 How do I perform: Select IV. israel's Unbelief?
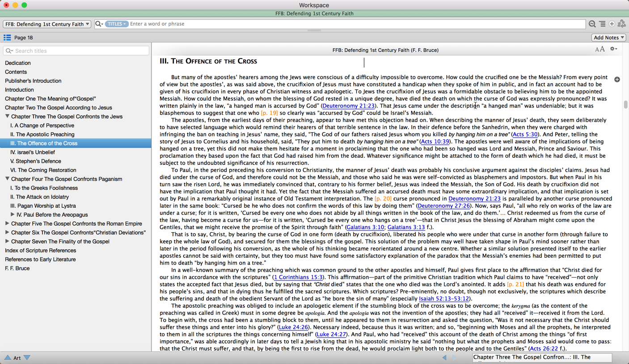point(33,152)
